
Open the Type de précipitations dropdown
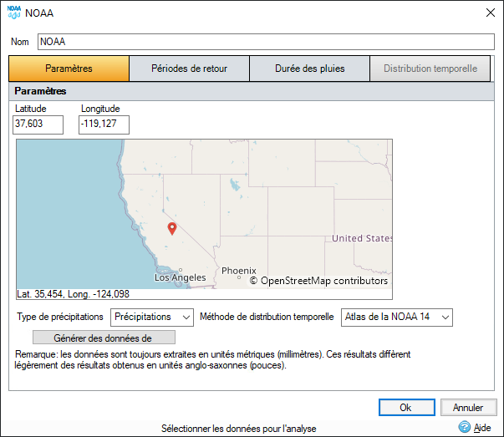(152, 318)
